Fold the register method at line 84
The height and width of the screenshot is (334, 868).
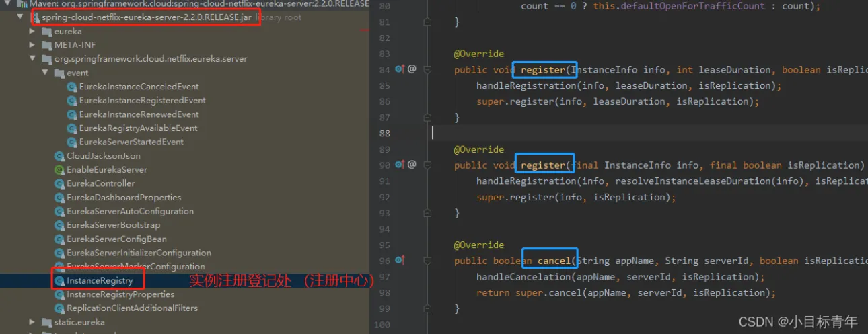pyautogui.click(x=428, y=70)
